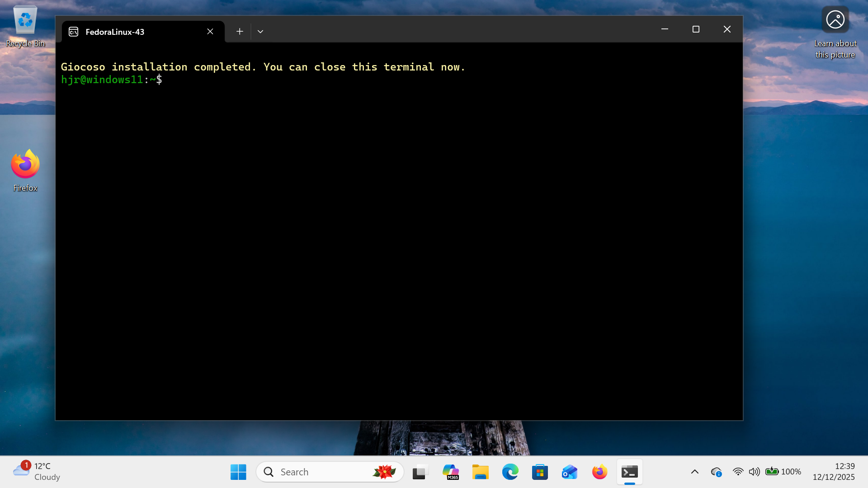Open Wi-Fi network settings from the tray
This screenshot has height=488, width=868.
tap(738, 471)
